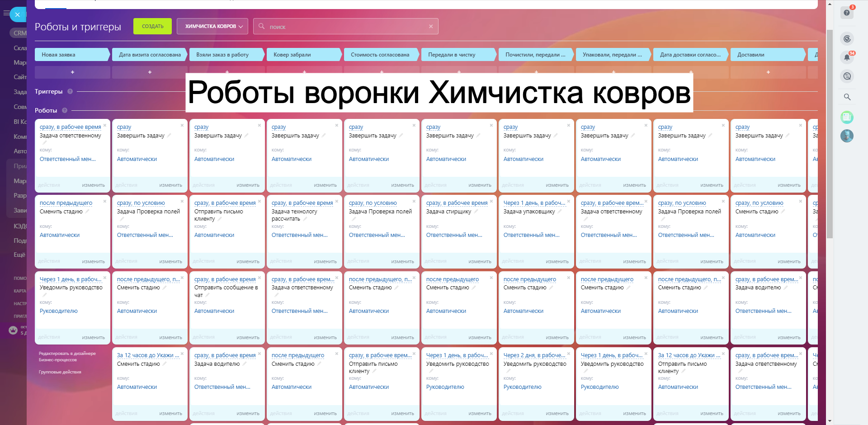Click pencil icon beside Задача технологу рассчитать
Image resolution: width=868 pixels, height=425 pixels.
[x=305, y=219]
